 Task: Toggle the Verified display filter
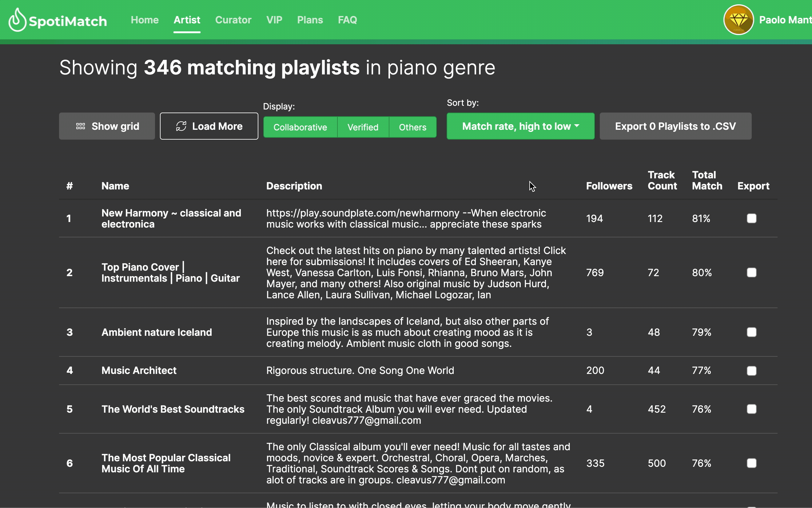tap(363, 127)
